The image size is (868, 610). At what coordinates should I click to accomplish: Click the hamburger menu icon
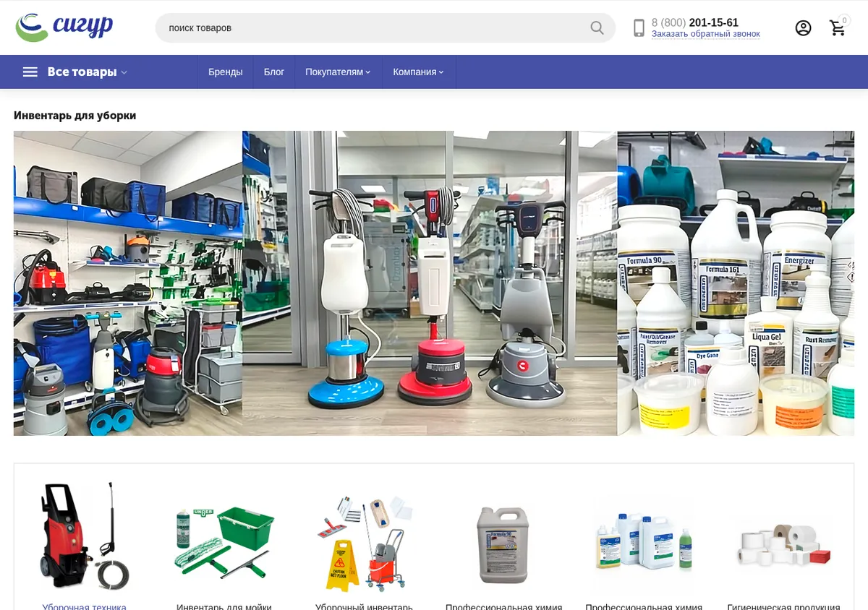30,72
